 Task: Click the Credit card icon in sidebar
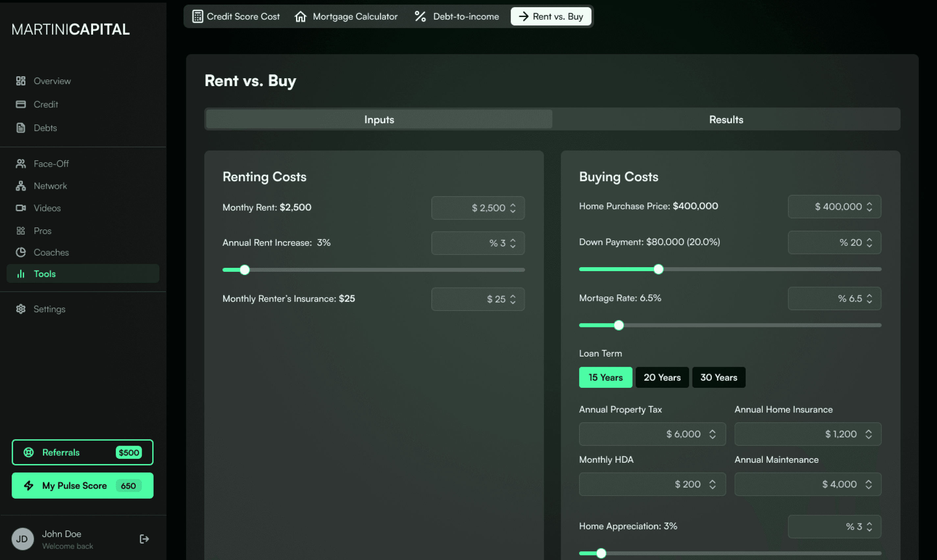tap(21, 104)
